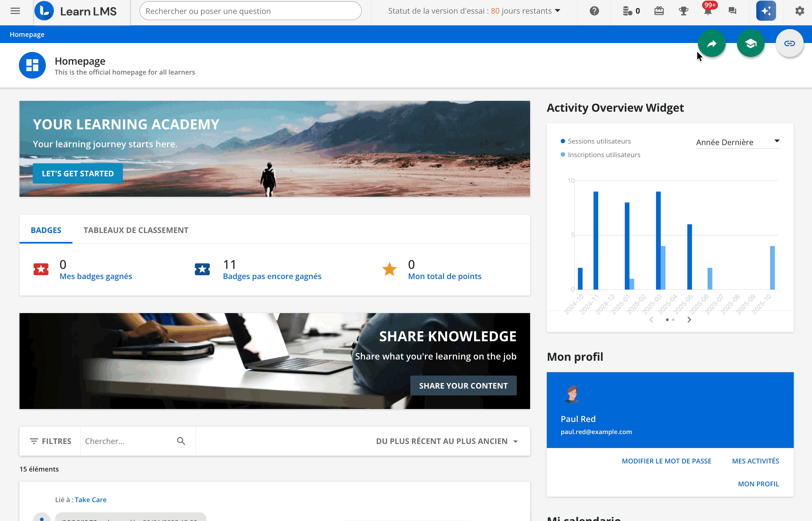Open the sort order dropdown
Viewport: 812px width, 521px height.
[447, 441]
